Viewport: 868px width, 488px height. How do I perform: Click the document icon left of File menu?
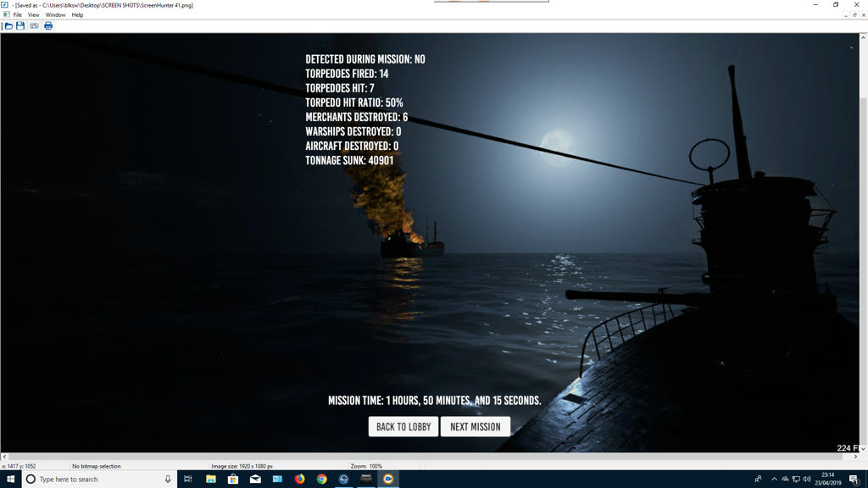pyautogui.click(x=6, y=15)
